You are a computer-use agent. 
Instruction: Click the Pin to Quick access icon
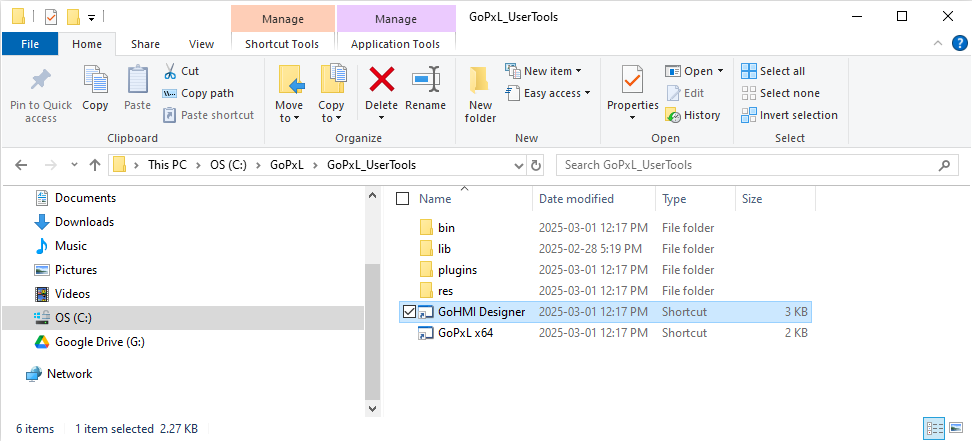(x=41, y=79)
